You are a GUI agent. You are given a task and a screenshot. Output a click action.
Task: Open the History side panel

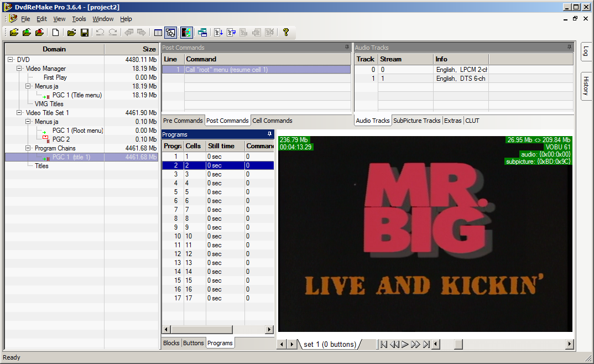pyautogui.click(x=586, y=86)
